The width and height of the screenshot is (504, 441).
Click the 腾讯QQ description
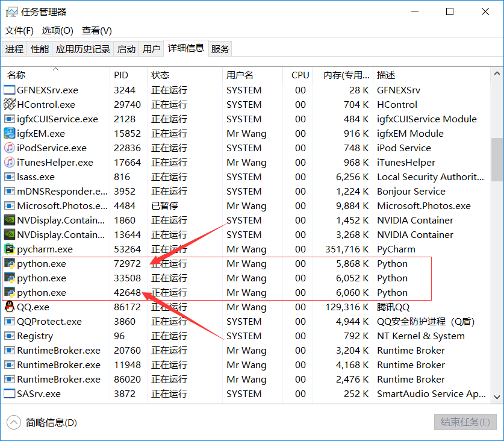(393, 307)
